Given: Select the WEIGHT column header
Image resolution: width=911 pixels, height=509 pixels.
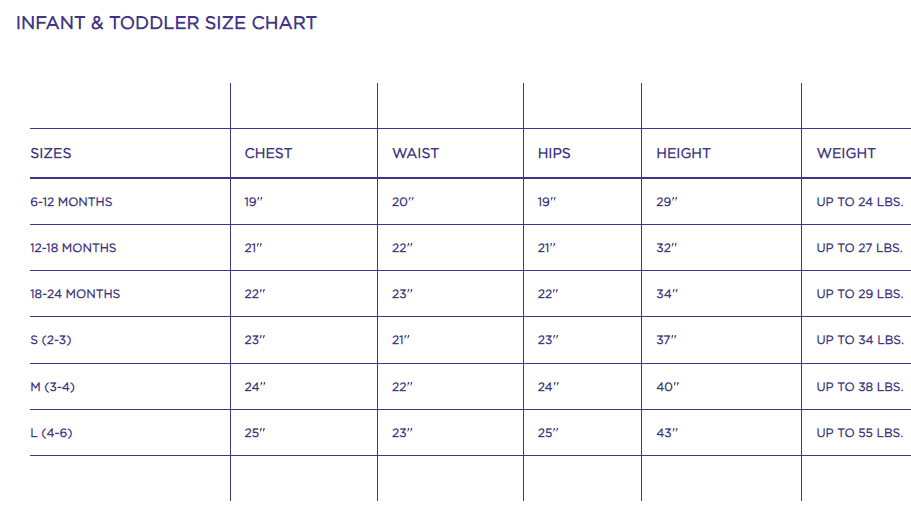Looking at the screenshot, I should coord(846,153).
